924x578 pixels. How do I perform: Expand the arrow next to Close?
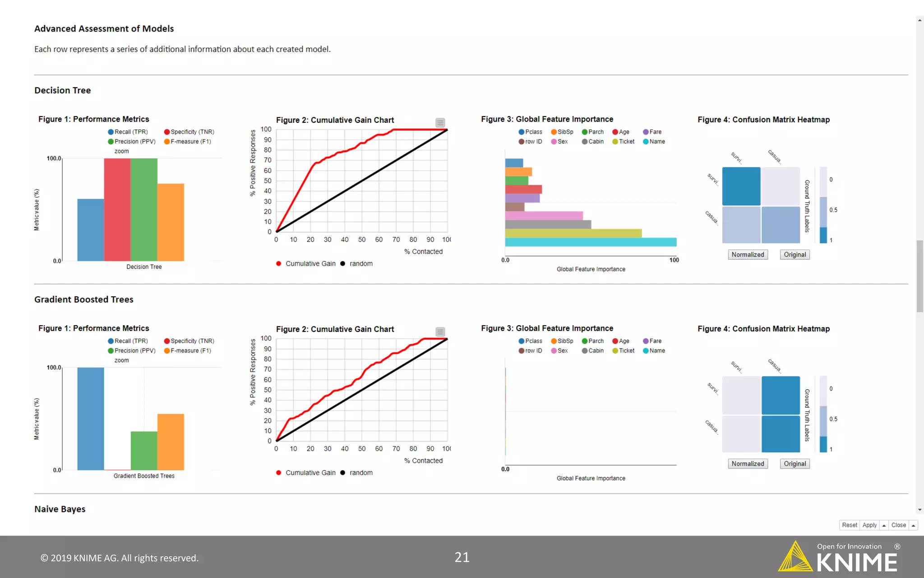913,525
